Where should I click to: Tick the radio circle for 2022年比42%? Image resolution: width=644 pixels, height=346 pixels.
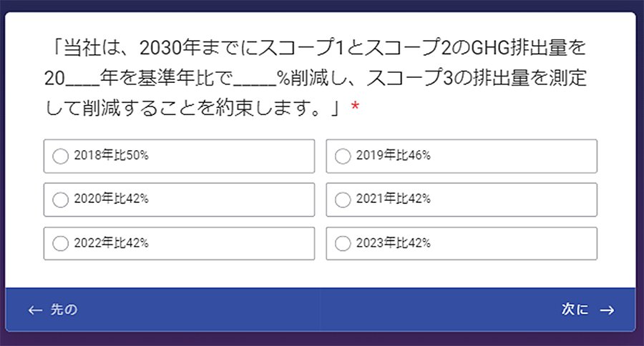point(61,244)
